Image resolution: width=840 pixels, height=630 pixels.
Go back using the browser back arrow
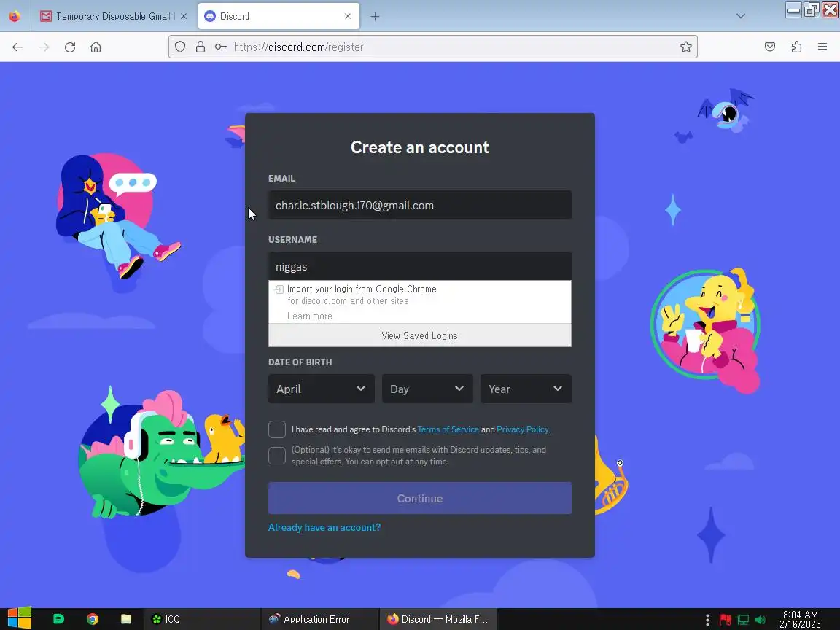tap(17, 47)
